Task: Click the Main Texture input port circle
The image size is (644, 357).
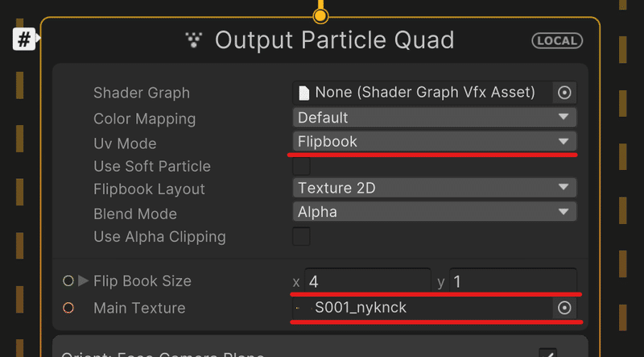Action: point(68,308)
